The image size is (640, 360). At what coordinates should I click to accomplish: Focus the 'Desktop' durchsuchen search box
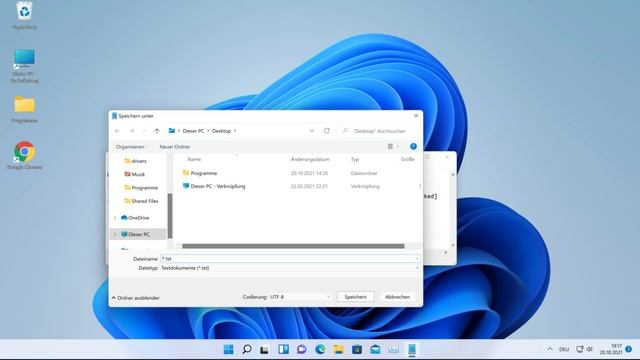[x=380, y=131]
